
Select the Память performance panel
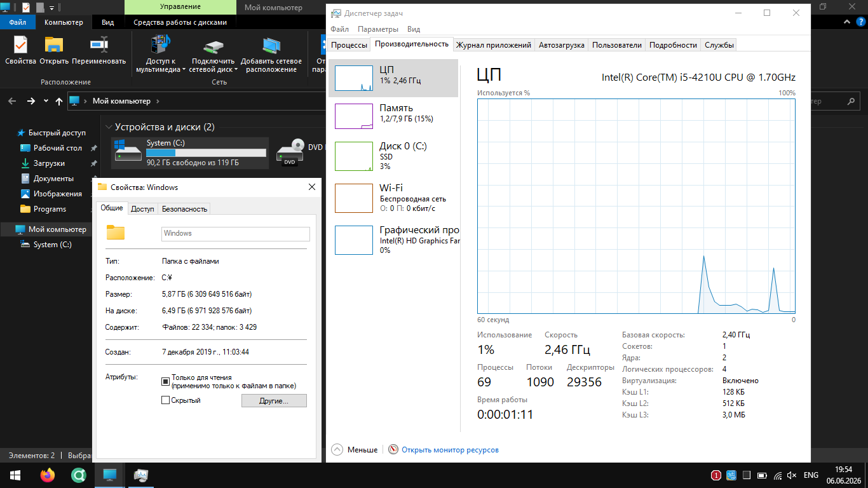[x=393, y=116]
